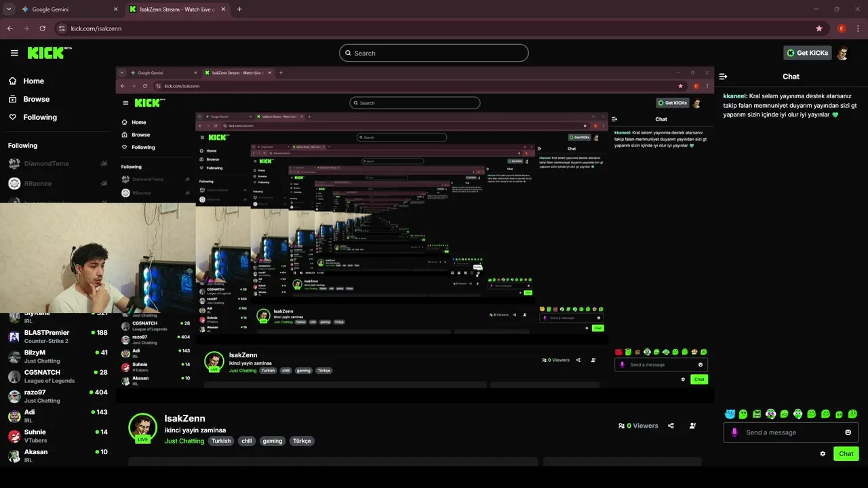This screenshot has height=488, width=868.
Task: Open Akasan channel in sidebar
Action: (58, 455)
